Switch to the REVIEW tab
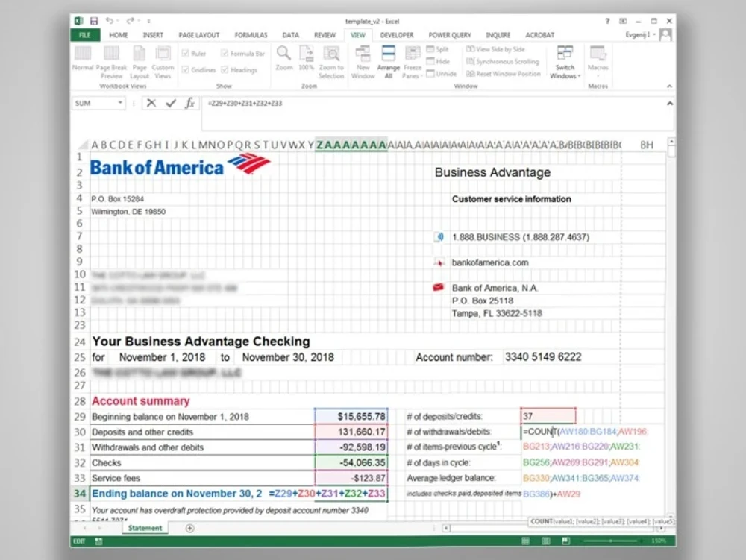The width and height of the screenshot is (746, 560). click(x=325, y=35)
